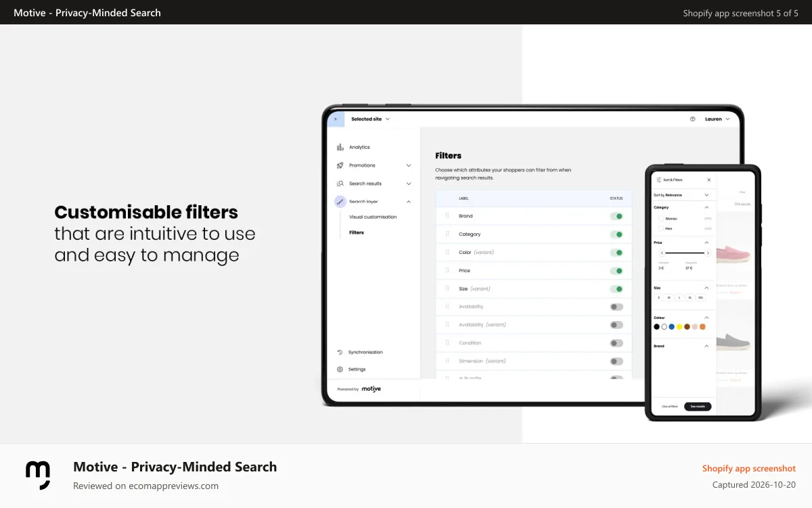Enable the Availability variant filter toggle

[616, 325]
